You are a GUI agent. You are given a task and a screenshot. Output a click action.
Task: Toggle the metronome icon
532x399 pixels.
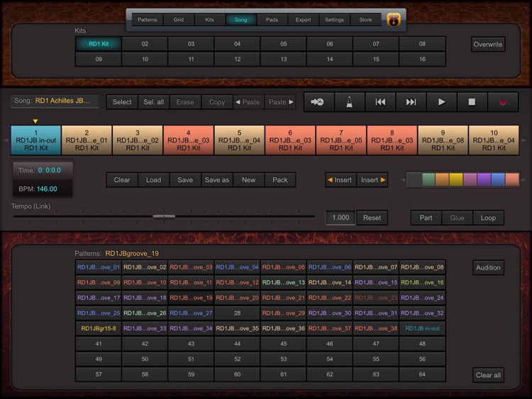coord(350,102)
